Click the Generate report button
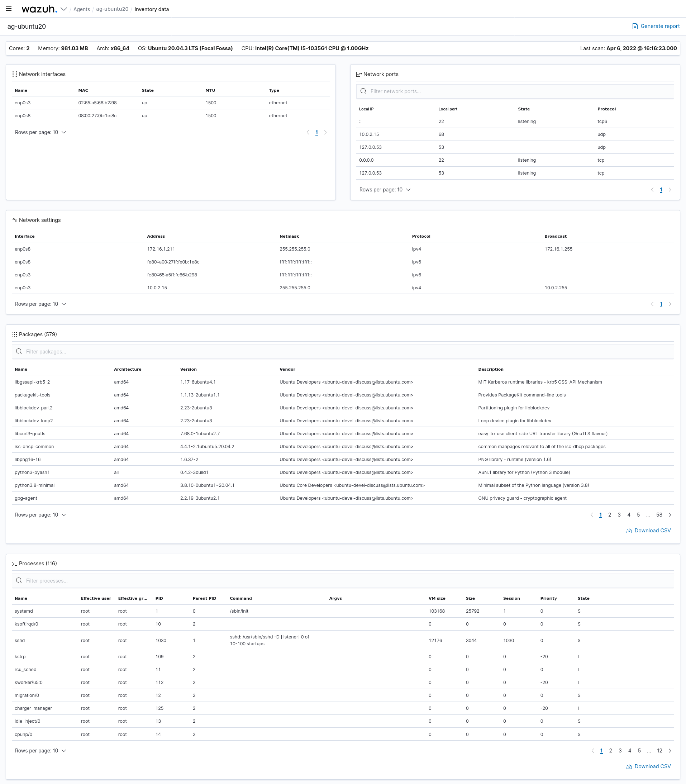This screenshot has height=784, width=686. coord(656,26)
